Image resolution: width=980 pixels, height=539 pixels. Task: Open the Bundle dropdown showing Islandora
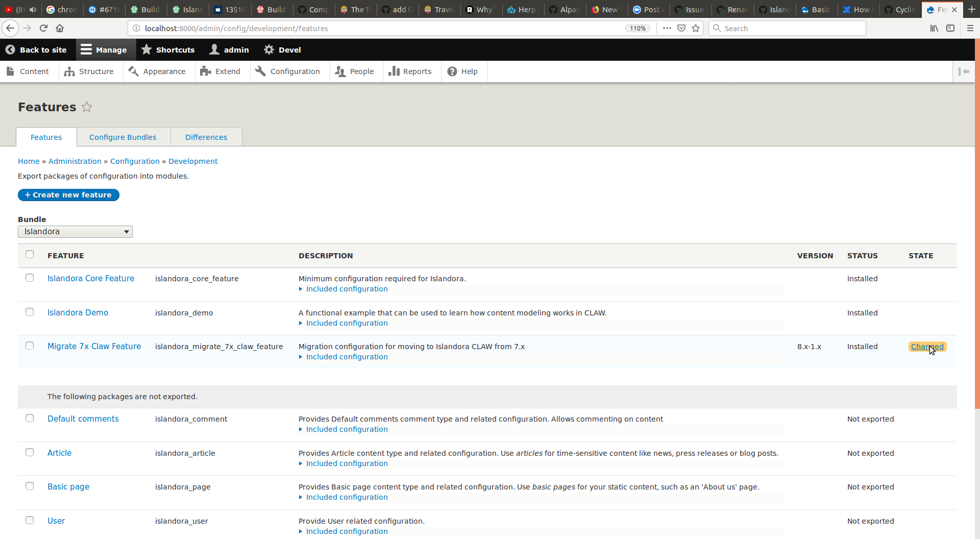75,232
